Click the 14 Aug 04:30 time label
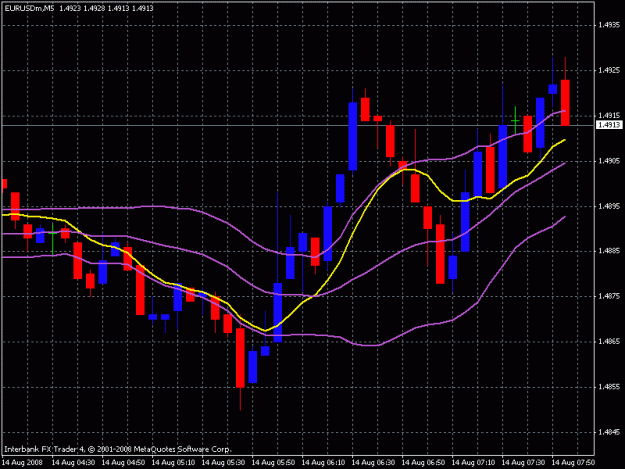The image size is (625, 469). 73,463
